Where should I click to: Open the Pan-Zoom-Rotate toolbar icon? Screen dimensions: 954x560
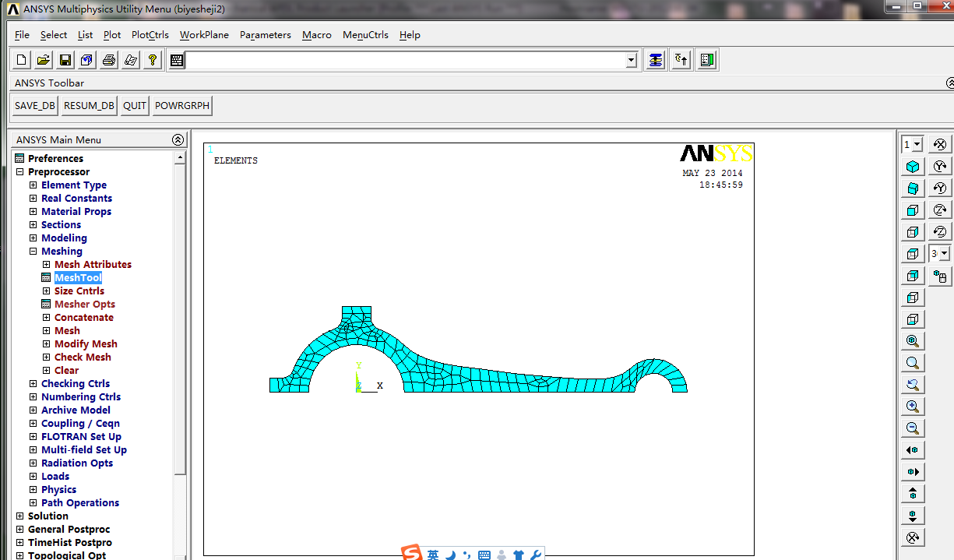(87, 60)
